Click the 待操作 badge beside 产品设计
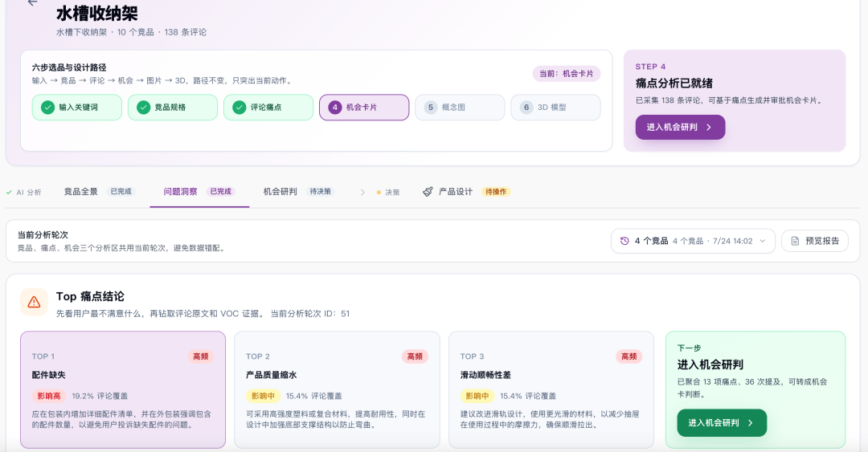The height and width of the screenshot is (452, 868). point(495,192)
